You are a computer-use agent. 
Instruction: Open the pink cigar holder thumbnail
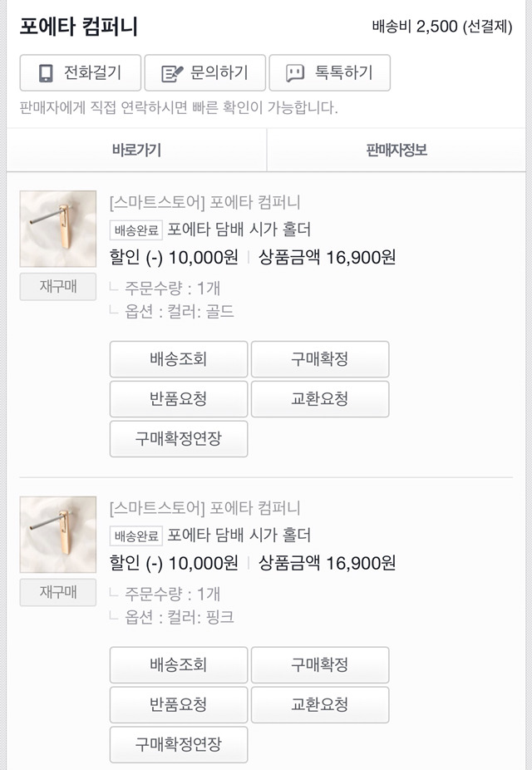pos(58,535)
